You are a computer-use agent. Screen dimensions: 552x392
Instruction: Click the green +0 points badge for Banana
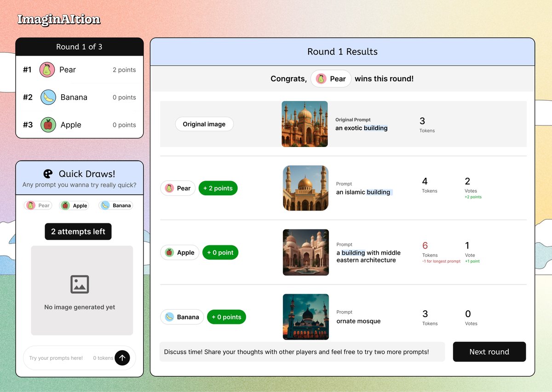pyautogui.click(x=226, y=317)
